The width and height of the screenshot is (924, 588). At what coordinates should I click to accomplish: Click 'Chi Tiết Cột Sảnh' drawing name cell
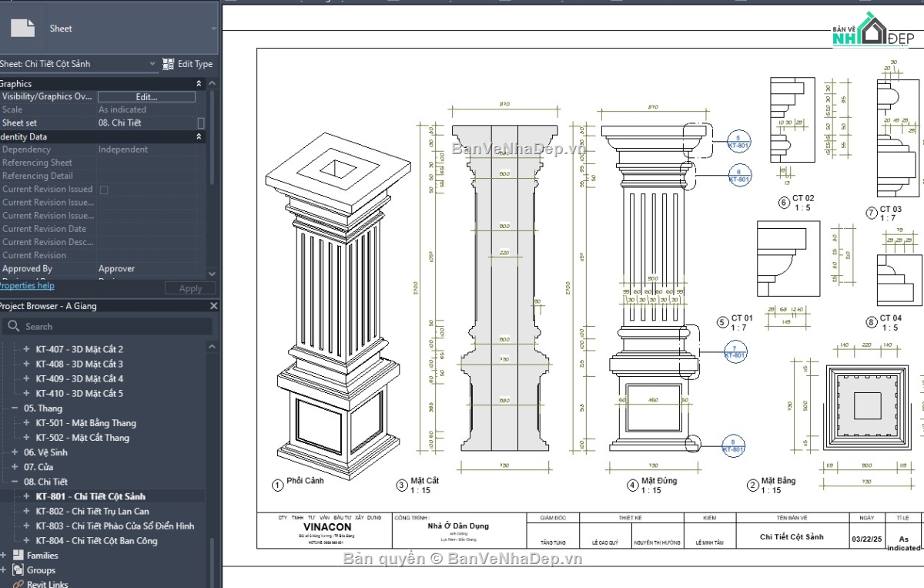coord(792,536)
